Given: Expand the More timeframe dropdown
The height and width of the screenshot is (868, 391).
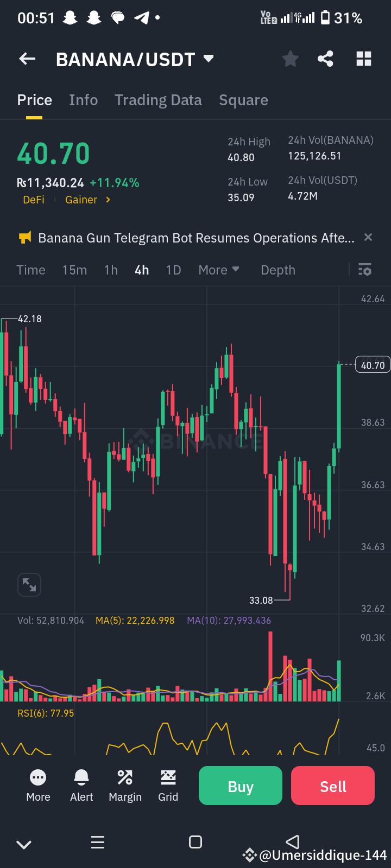Looking at the screenshot, I should coord(219,270).
